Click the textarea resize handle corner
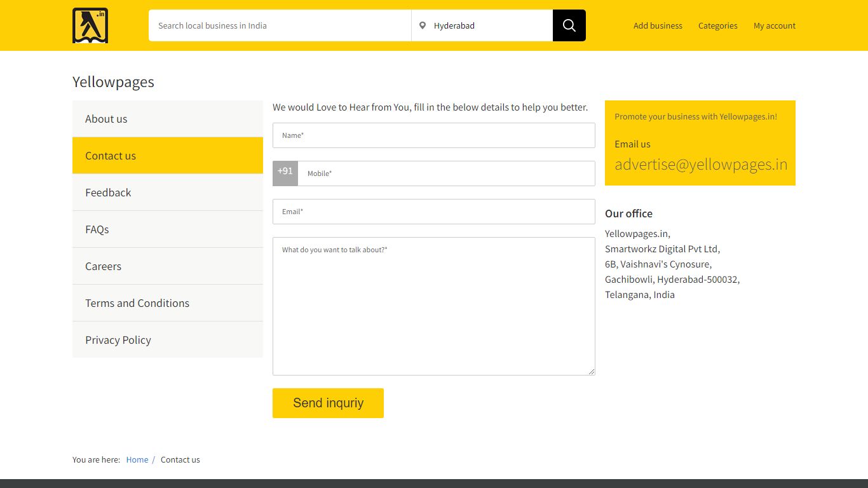The image size is (868, 488). [x=592, y=372]
